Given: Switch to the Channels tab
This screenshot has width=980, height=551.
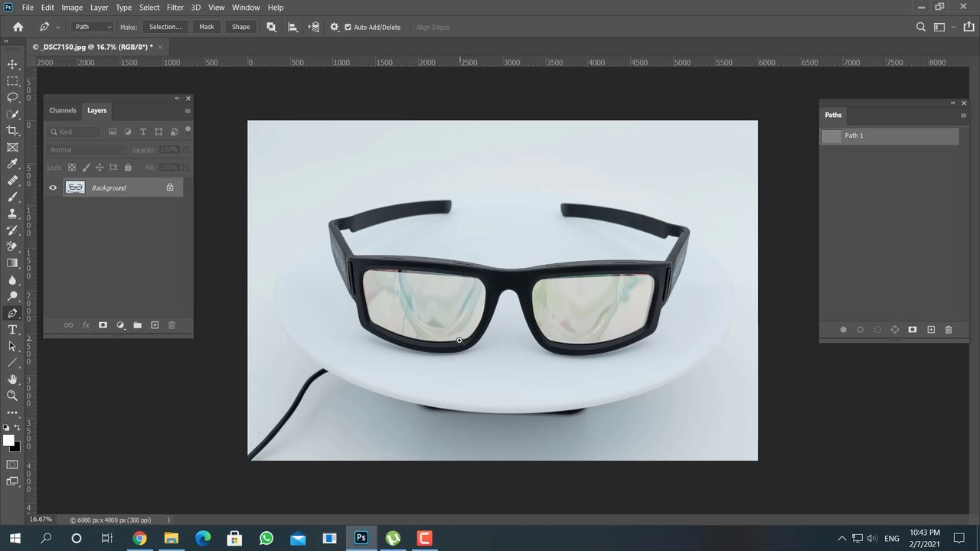Looking at the screenshot, I should coord(63,110).
